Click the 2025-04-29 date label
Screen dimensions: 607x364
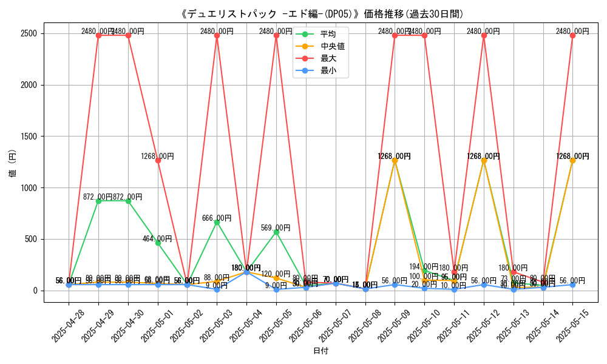[98, 326]
